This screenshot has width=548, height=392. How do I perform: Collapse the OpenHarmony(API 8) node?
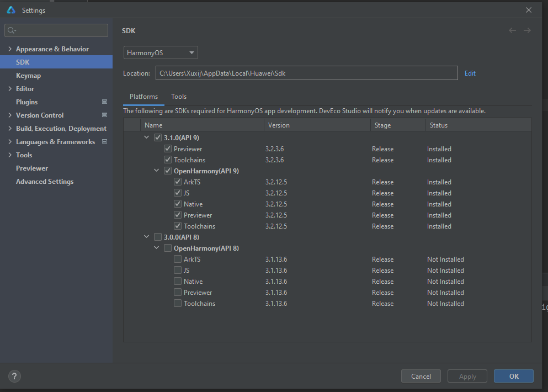[x=157, y=248]
